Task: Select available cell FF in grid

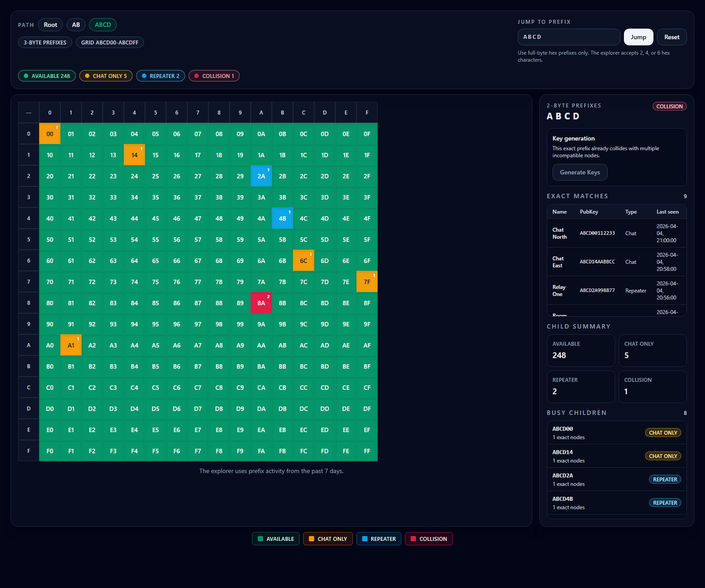Action: [x=367, y=451]
